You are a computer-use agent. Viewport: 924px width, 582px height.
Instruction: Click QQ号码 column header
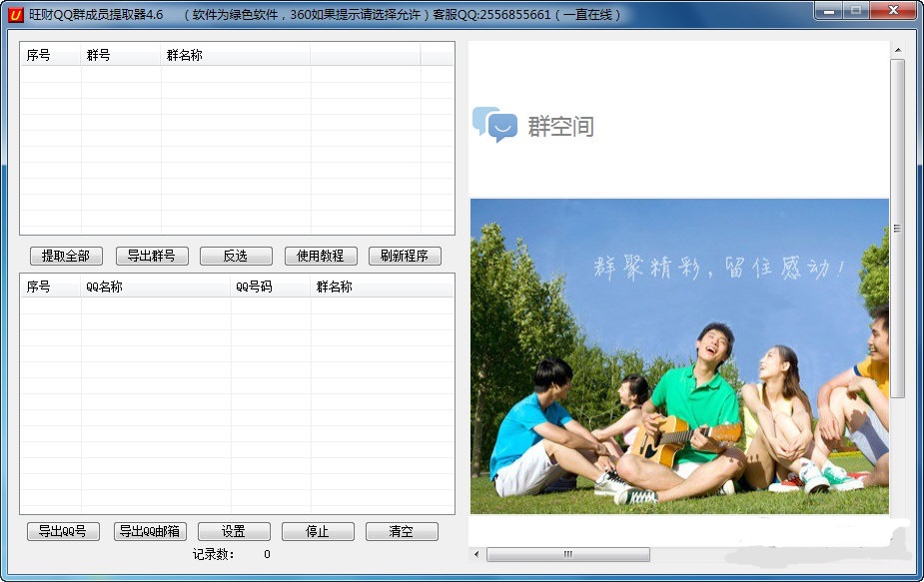tap(271, 287)
